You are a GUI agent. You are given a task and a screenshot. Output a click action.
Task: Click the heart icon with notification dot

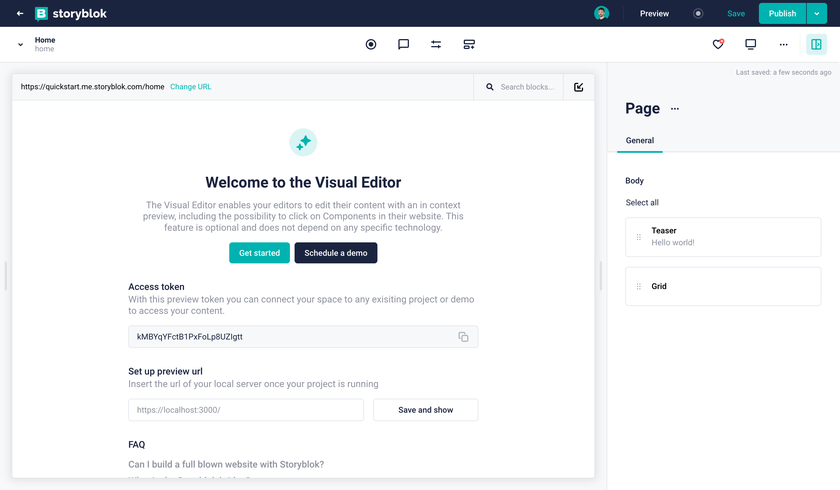coord(718,44)
